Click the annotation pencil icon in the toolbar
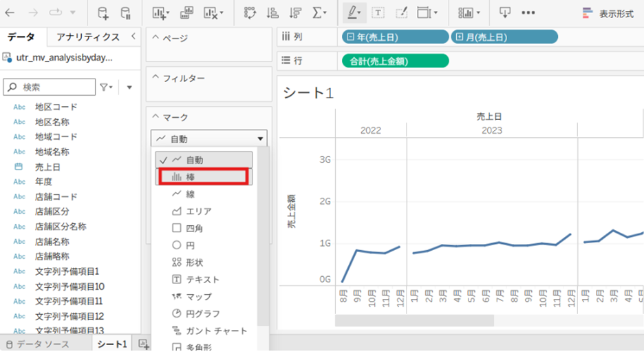This screenshot has height=352, width=644. coord(401,13)
